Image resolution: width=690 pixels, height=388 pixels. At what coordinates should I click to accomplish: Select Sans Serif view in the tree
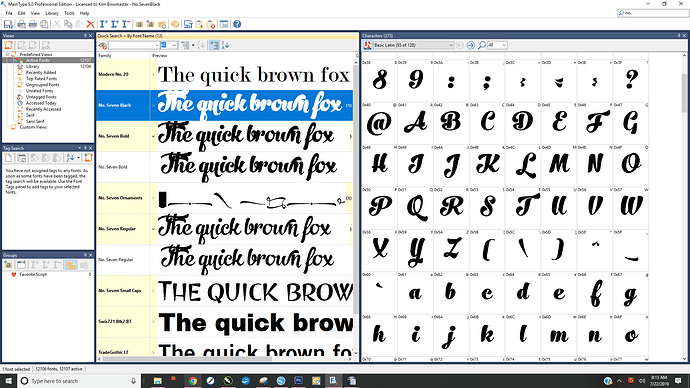click(35, 121)
